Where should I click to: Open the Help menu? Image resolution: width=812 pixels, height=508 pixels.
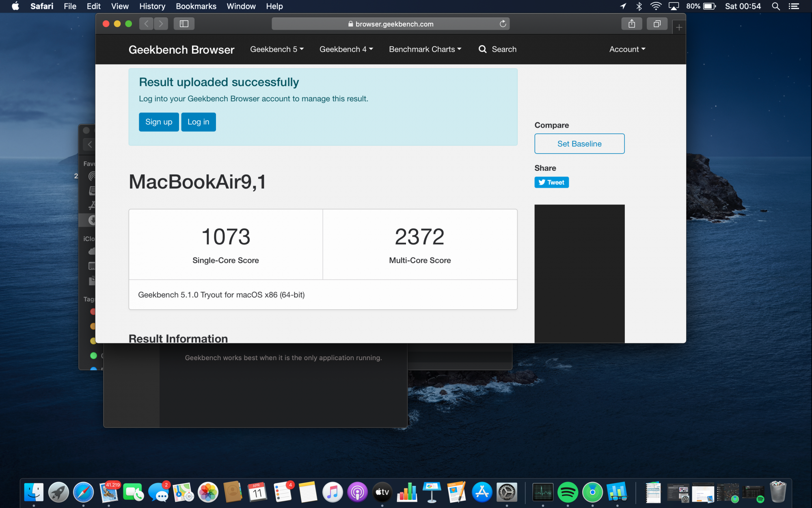pos(274,6)
